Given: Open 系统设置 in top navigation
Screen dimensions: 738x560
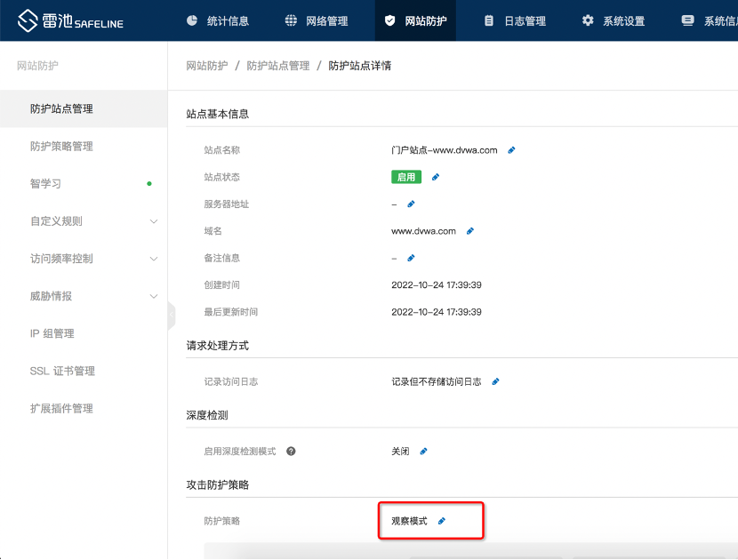Looking at the screenshot, I should point(614,20).
